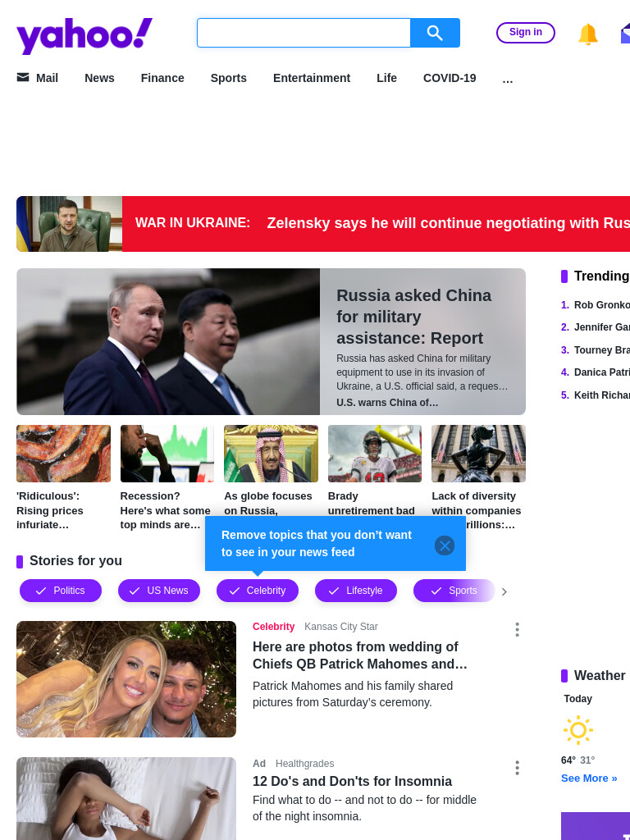The image size is (630, 840).
Task: Open the Mail navigation link
Action: [47, 78]
